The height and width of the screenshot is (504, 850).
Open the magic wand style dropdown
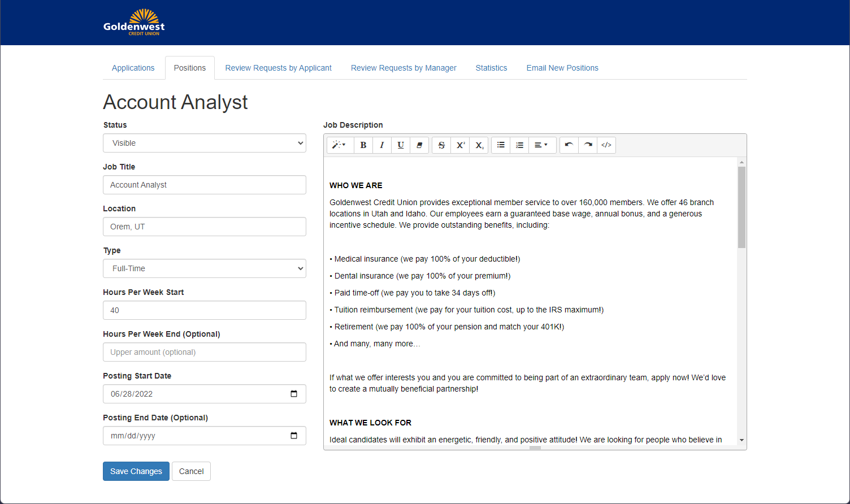(339, 145)
